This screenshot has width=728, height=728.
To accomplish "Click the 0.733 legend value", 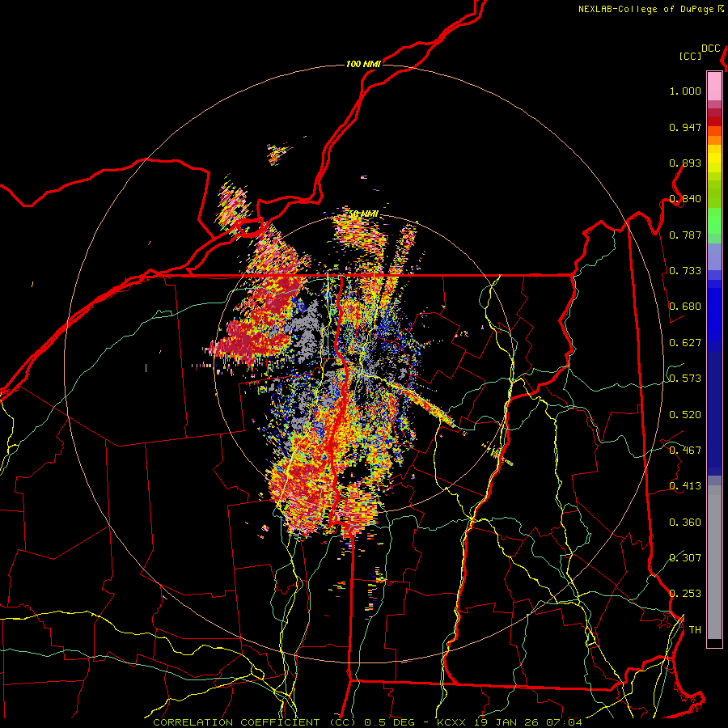I will coord(685,271).
